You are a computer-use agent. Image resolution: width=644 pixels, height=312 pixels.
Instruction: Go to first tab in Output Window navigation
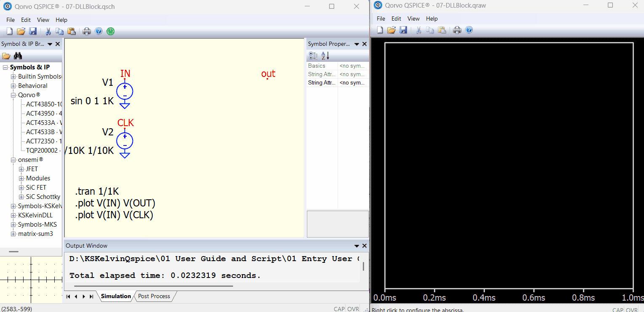point(68,296)
